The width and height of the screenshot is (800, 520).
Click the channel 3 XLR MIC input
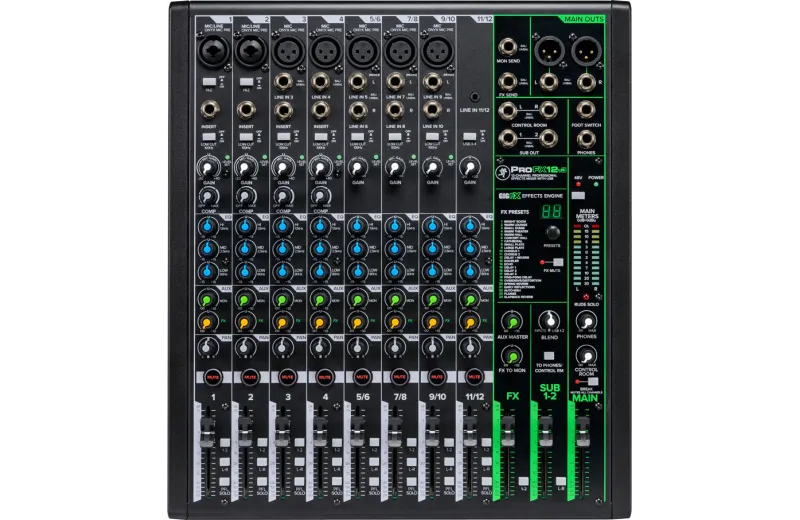point(288,52)
